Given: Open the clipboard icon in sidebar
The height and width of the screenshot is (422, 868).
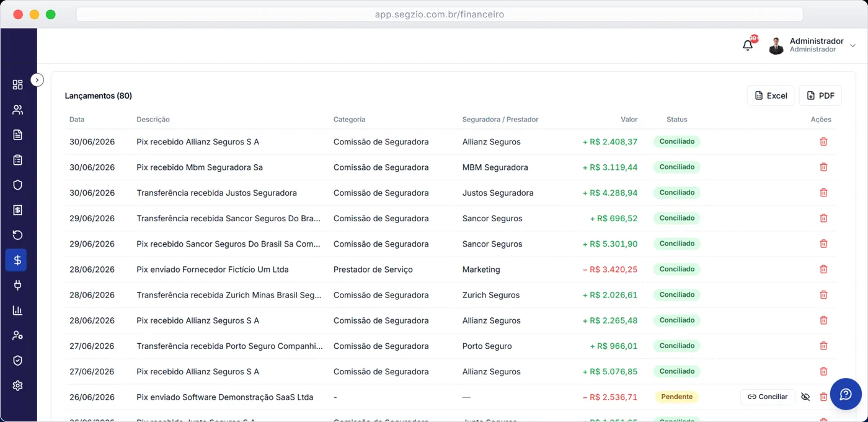Looking at the screenshot, I should click(17, 160).
